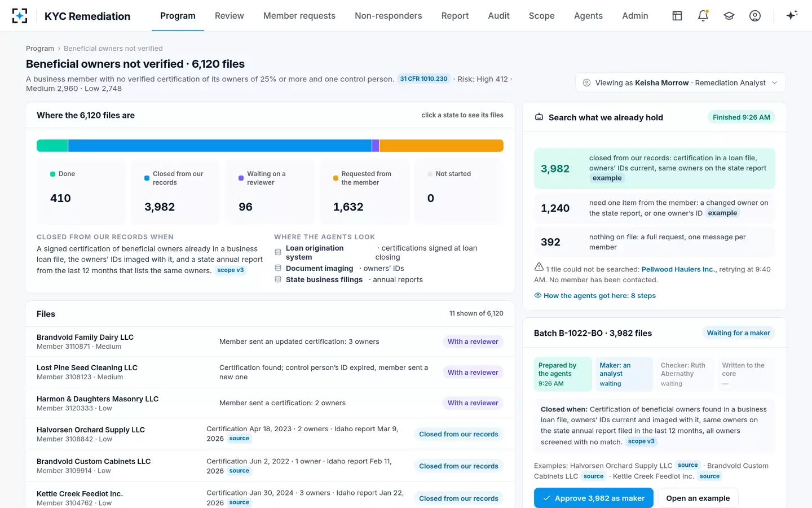Click the graduation cap icon

(729, 16)
